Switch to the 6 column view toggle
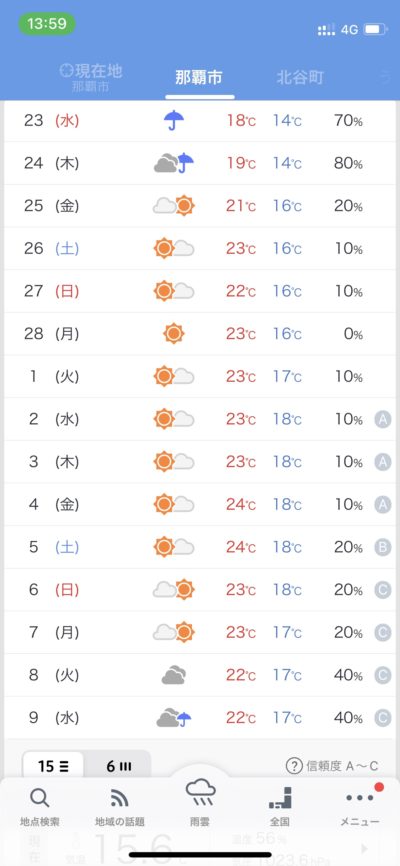 (118, 766)
